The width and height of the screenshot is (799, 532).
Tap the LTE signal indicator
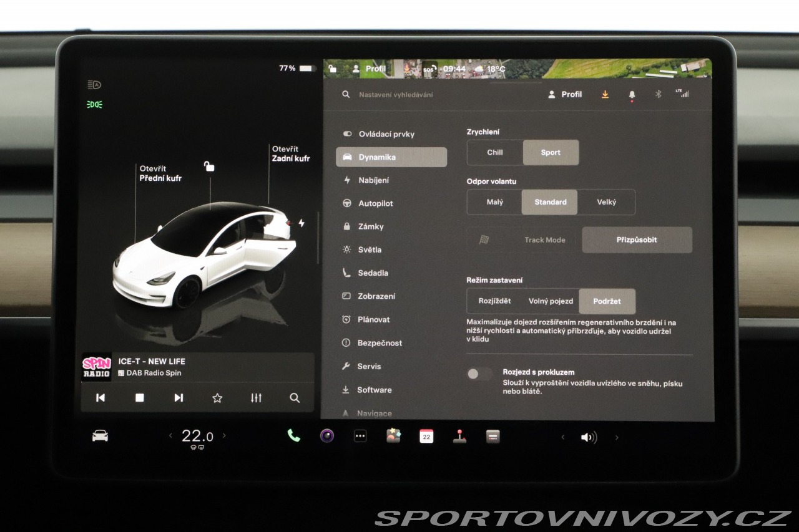click(682, 93)
